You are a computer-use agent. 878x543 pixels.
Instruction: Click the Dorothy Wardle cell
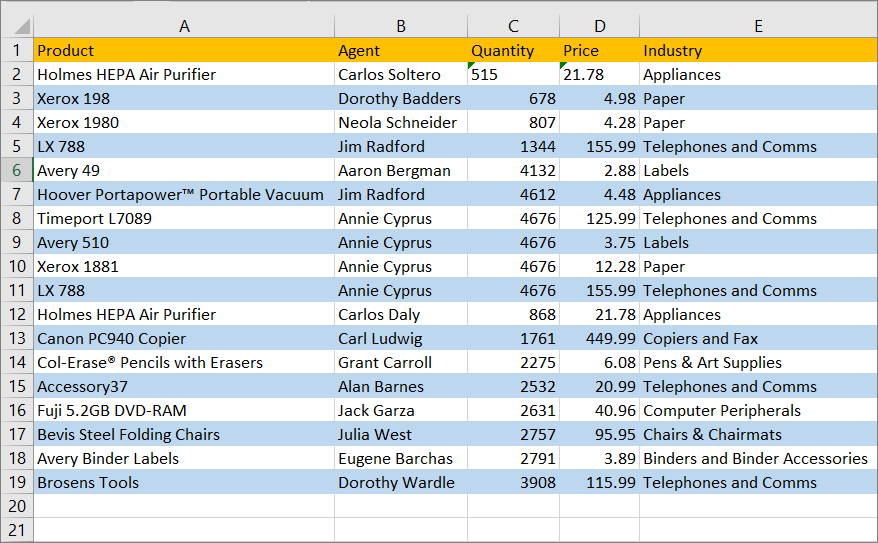401,482
